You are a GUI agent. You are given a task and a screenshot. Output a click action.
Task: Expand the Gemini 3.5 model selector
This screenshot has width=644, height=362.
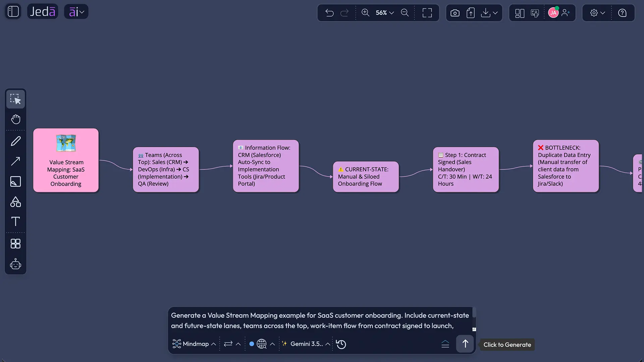click(306, 344)
